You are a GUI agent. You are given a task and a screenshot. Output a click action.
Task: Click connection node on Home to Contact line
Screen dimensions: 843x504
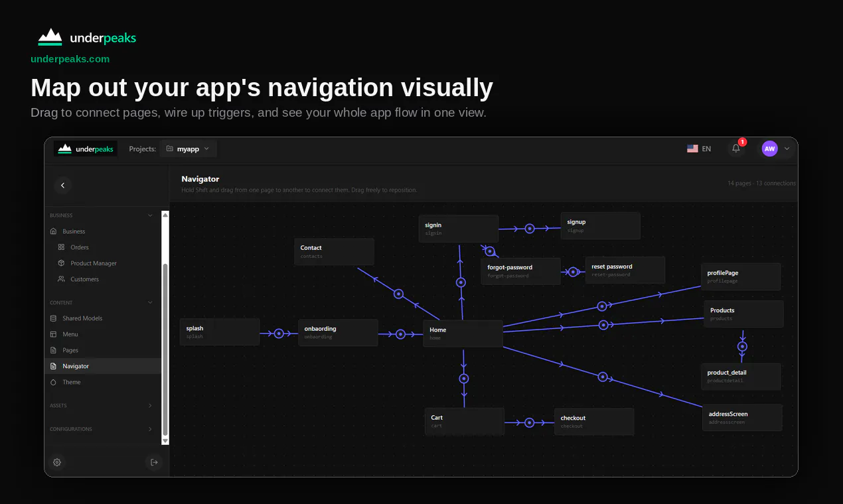398,294
